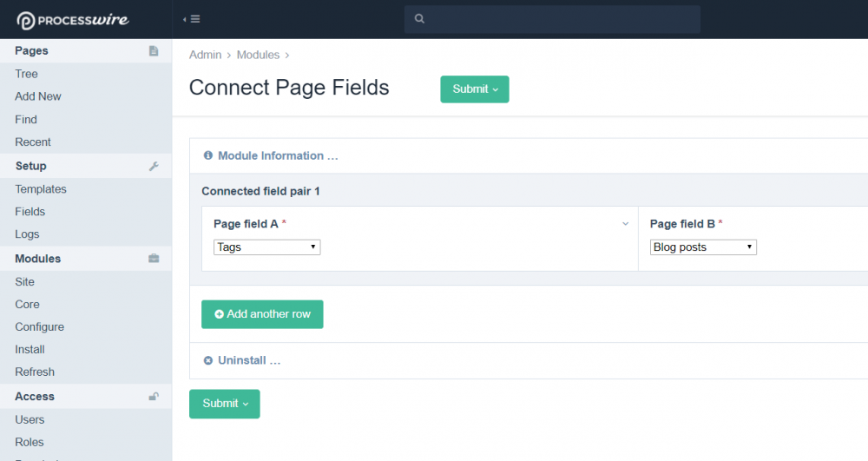
Task: Expand the Uninstall section
Action: click(x=249, y=360)
